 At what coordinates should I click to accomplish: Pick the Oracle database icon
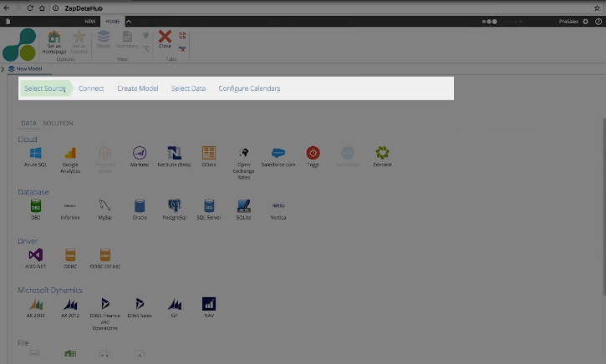point(140,210)
